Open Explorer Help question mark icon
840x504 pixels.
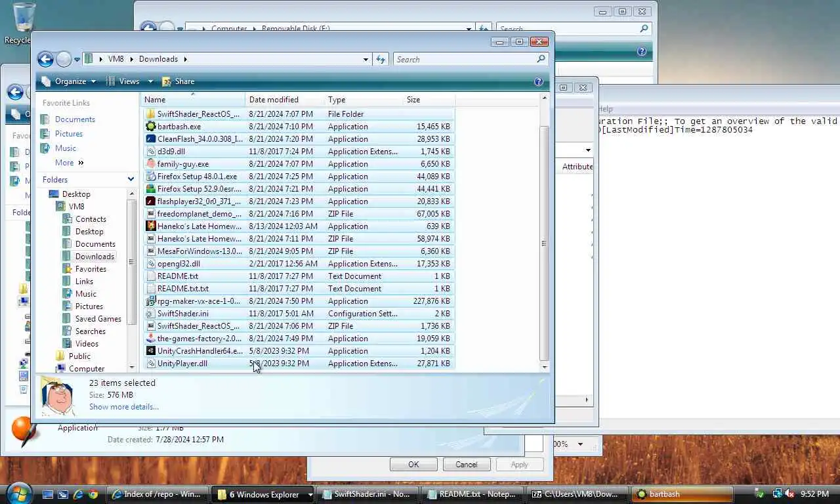pos(539,81)
